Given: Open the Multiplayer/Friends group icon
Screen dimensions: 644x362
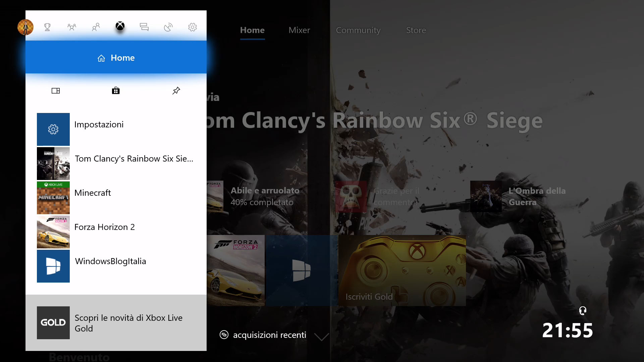Looking at the screenshot, I should tap(72, 26).
